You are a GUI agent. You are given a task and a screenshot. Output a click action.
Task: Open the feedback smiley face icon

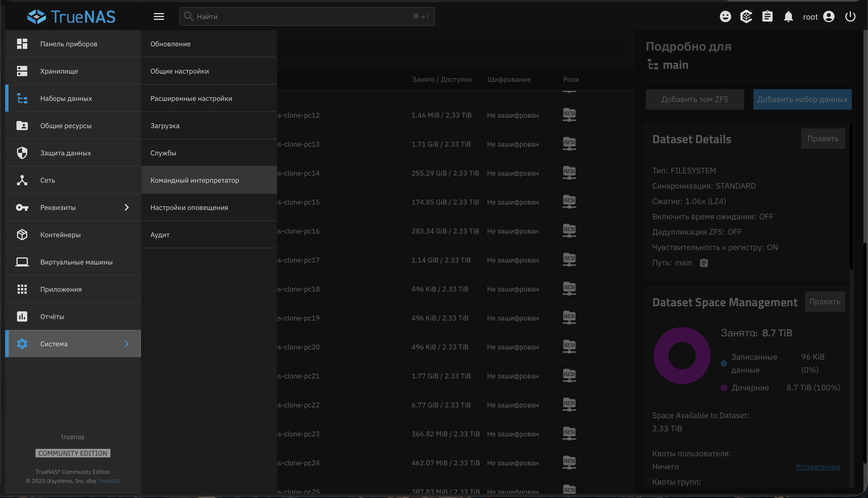coord(725,16)
